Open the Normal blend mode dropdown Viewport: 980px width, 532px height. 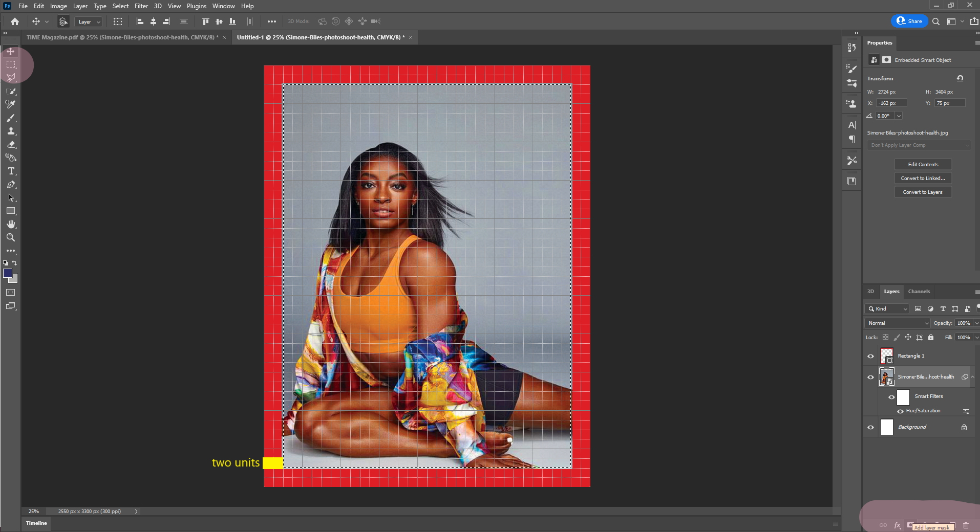pyautogui.click(x=898, y=323)
